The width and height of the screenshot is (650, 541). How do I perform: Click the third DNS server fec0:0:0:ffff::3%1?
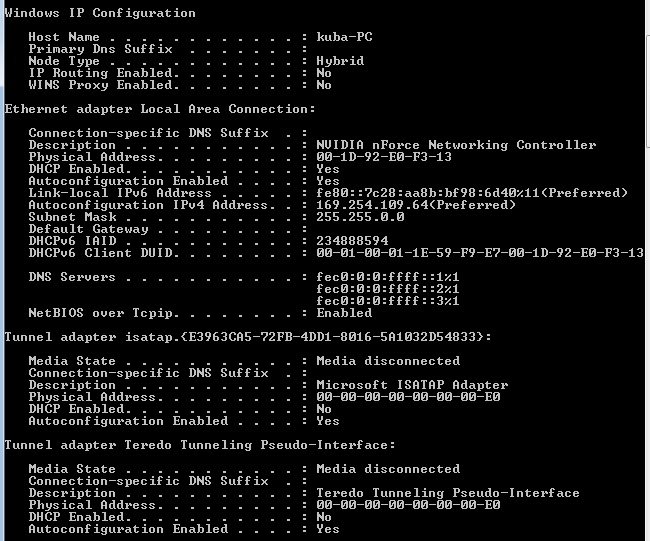point(388,301)
